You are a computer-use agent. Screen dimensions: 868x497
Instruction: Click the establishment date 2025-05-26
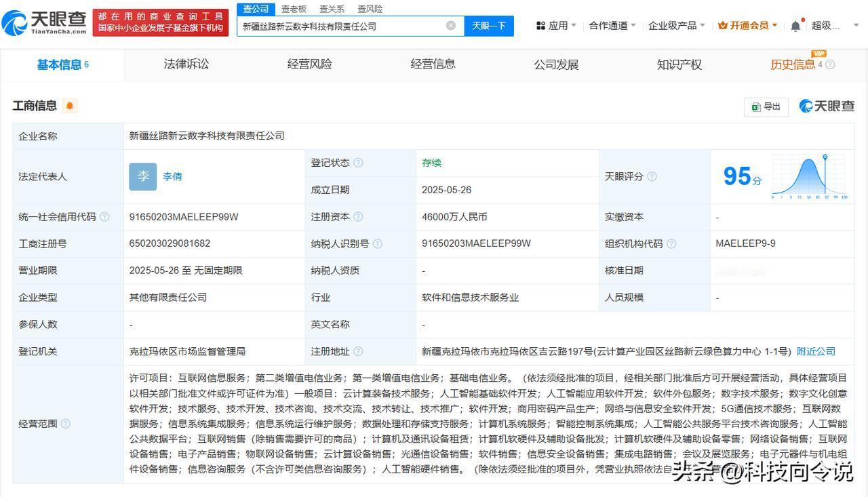point(446,190)
